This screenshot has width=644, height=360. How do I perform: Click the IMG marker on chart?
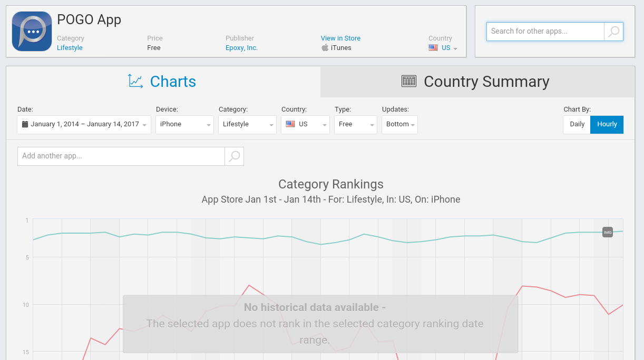[x=608, y=232]
